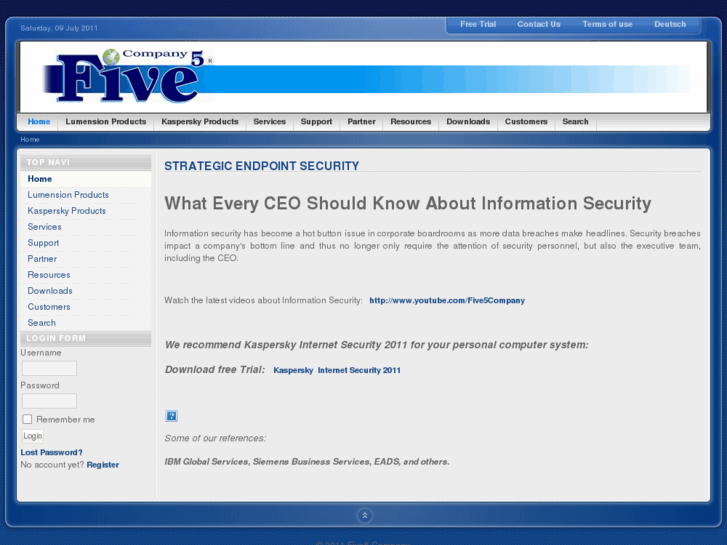Select Customers in the top menu bar
Screen dimensions: 727x545
526,122
